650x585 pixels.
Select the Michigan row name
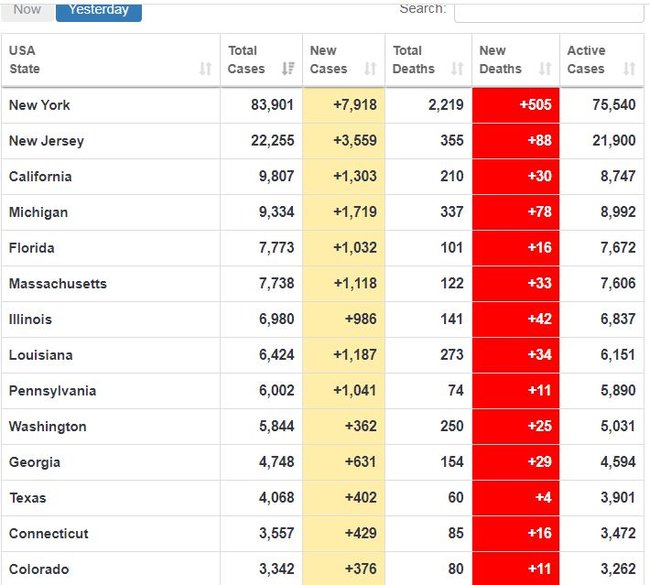click(x=38, y=212)
